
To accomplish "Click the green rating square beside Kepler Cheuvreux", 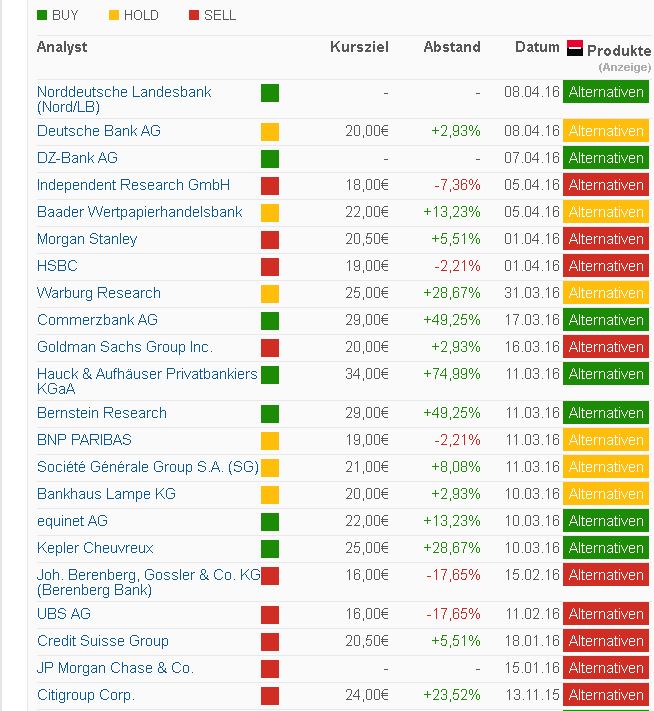I will click(269, 549).
